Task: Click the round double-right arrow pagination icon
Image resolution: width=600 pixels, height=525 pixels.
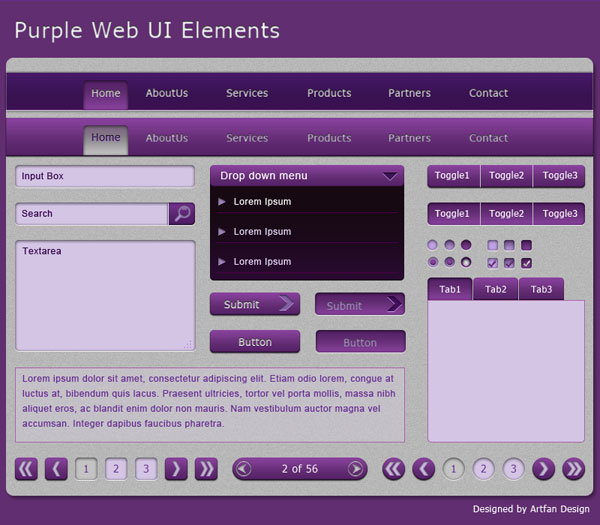Action: coord(573,469)
